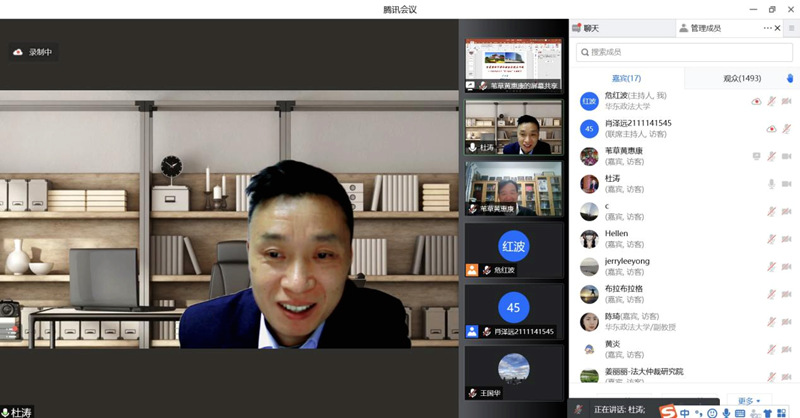Click the Sogou input method S icon
The height and width of the screenshot is (418, 800).
point(667,410)
